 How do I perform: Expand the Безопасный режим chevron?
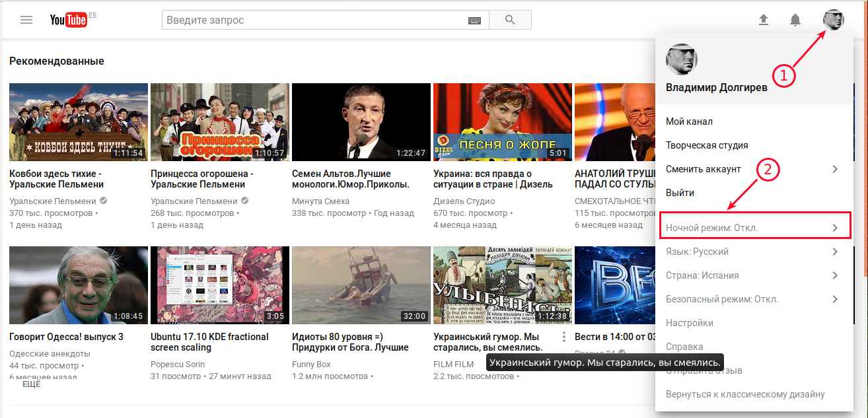coord(835,299)
